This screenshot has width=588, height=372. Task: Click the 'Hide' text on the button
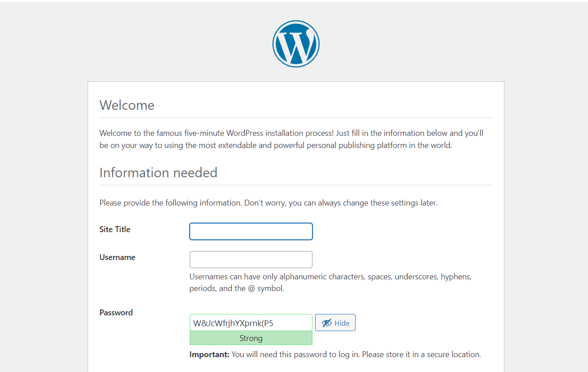[x=342, y=323]
